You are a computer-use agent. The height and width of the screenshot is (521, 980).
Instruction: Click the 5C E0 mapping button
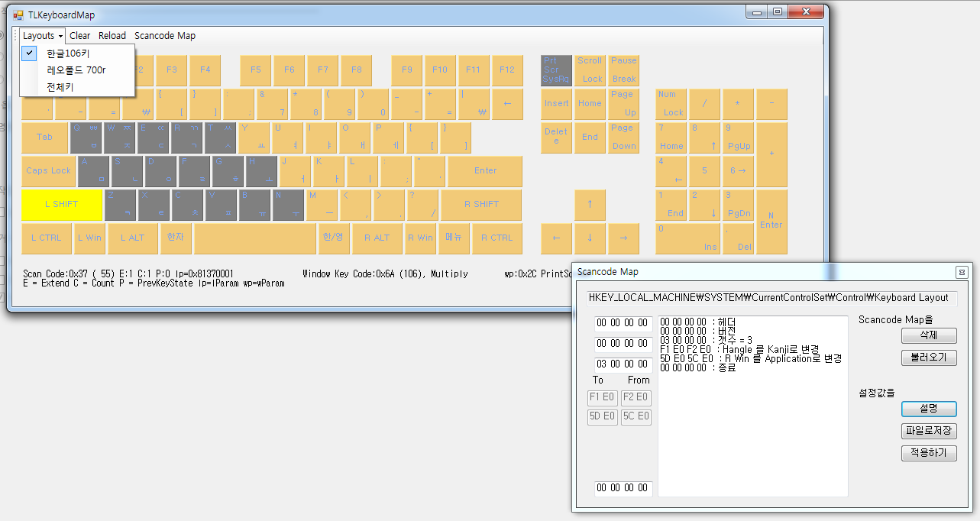click(x=636, y=416)
